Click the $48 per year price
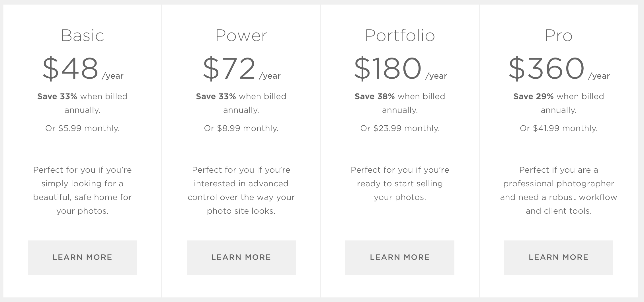Screen dimensions: 644x302 tap(82, 69)
